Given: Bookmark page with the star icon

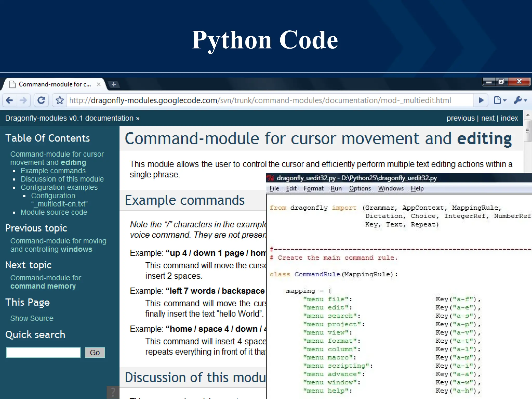Looking at the screenshot, I should (x=60, y=100).
